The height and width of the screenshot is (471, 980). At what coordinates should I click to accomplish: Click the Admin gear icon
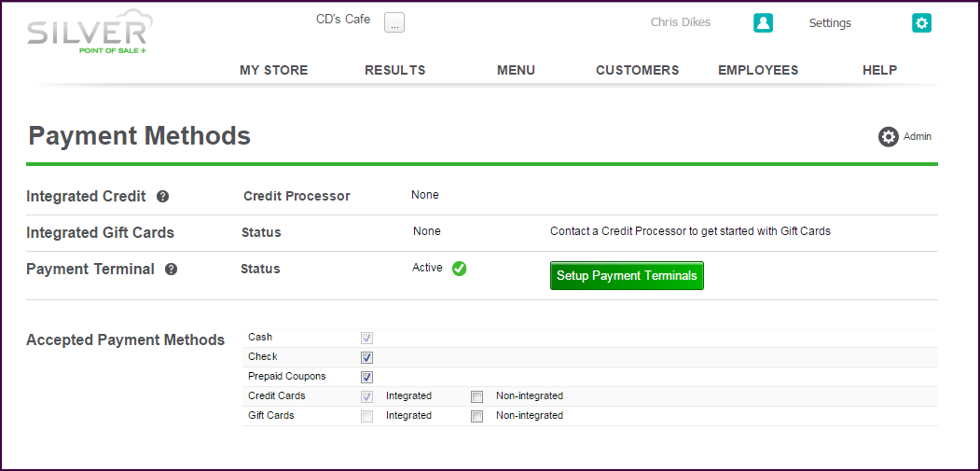(888, 137)
